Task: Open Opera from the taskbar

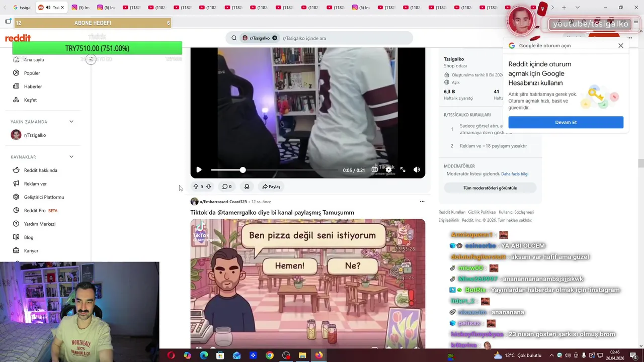Action: pyautogui.click(x=171, y=355)
